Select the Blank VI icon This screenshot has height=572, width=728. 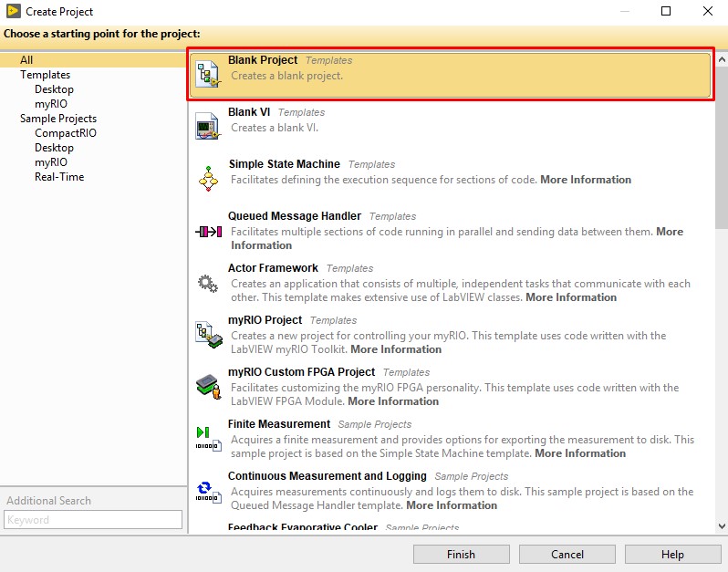[209, 125]
